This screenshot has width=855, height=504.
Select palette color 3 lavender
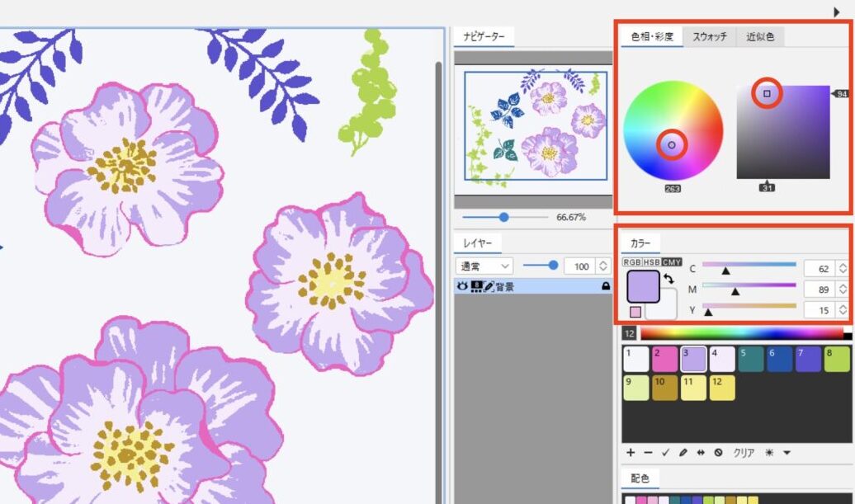pos(693,359)
